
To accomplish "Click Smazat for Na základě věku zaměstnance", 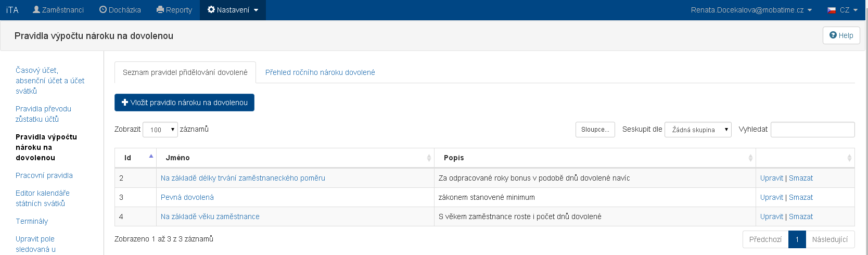I will click(x=800, y=216).
